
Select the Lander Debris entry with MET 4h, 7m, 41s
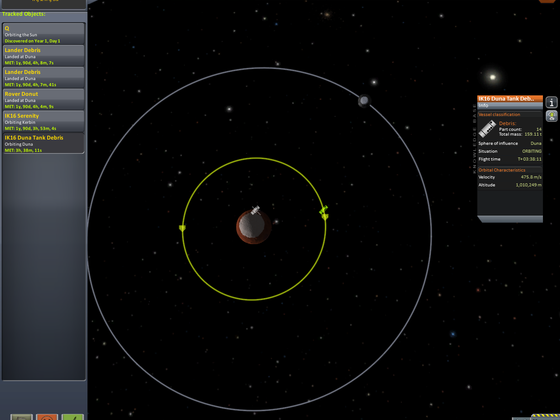click(44, 78)
